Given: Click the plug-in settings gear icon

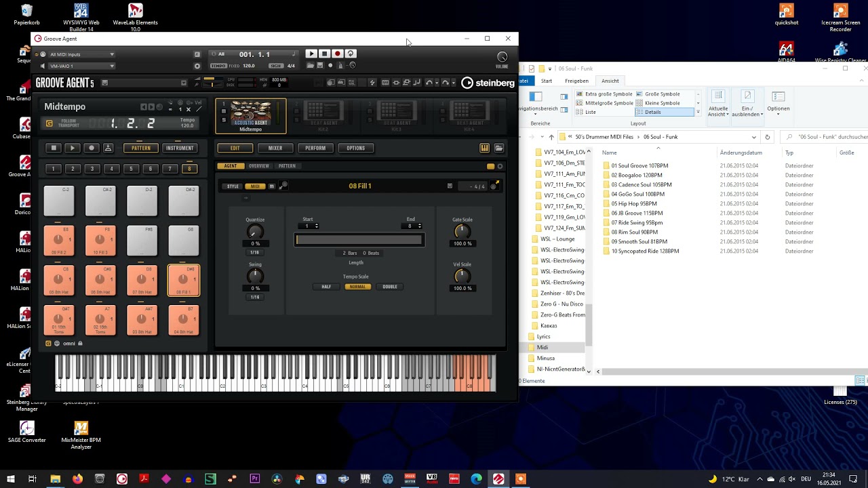Looking at the screenshot, I should pos(197,66).
